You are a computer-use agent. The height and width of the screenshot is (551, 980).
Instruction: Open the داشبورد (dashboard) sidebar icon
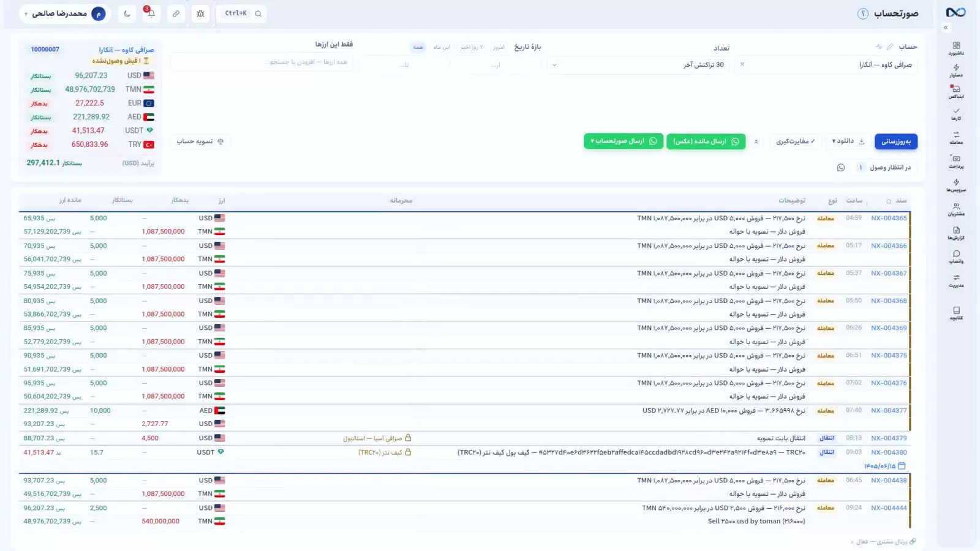coord(956,48)
